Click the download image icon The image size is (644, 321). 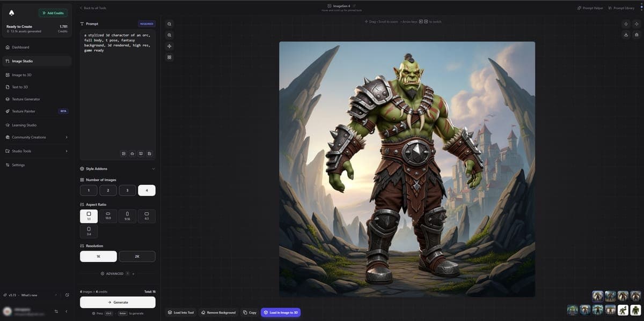coord(626,35)
